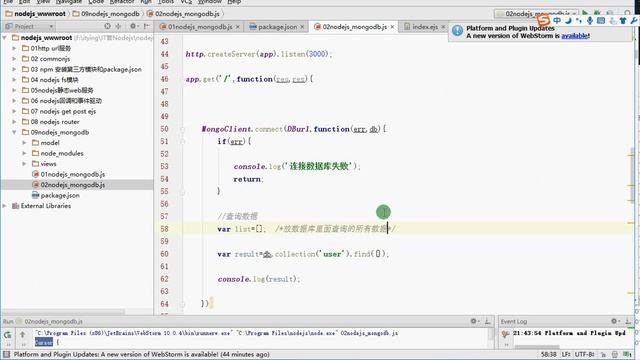Viewport: 640px width, 360px height.
Task: Click collapse all icon in Project panel
Action: click(x=118, y=27)
